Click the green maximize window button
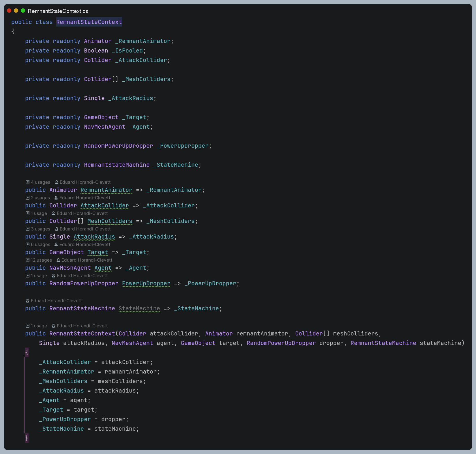 tap(23, 11)
